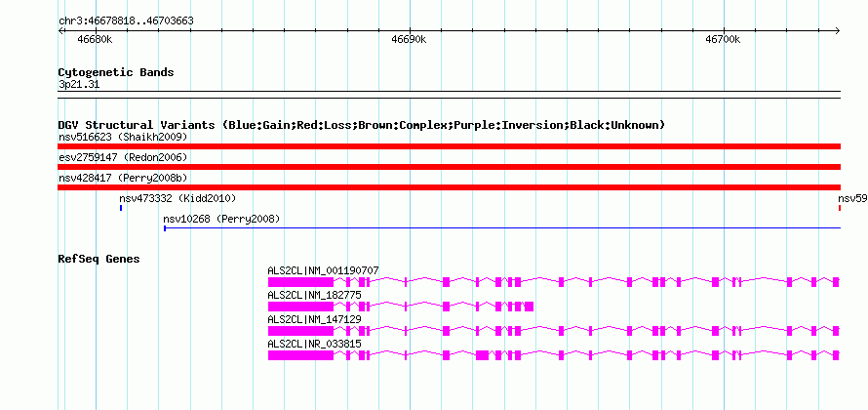This screenshot has height=410, width=868.
Task: Click the truncated nsv59 variant label
Action: click(x=852, y=198)
